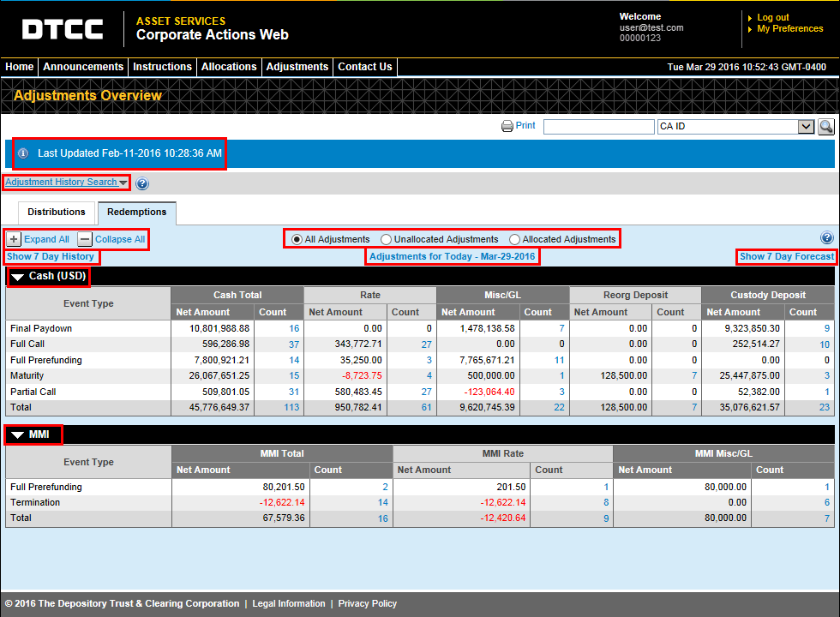
Task: Open the Adjustments menu in navigation bar
Action: coord(297,66)
